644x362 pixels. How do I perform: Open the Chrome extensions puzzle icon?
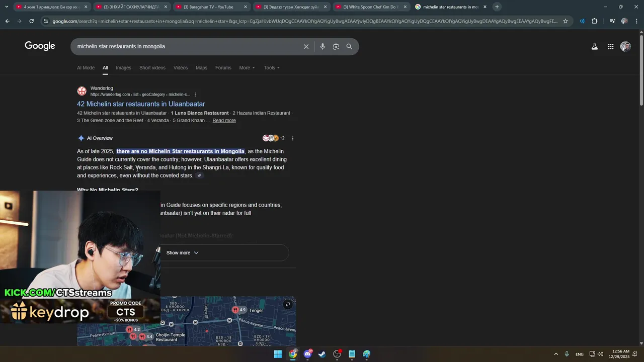595,21
